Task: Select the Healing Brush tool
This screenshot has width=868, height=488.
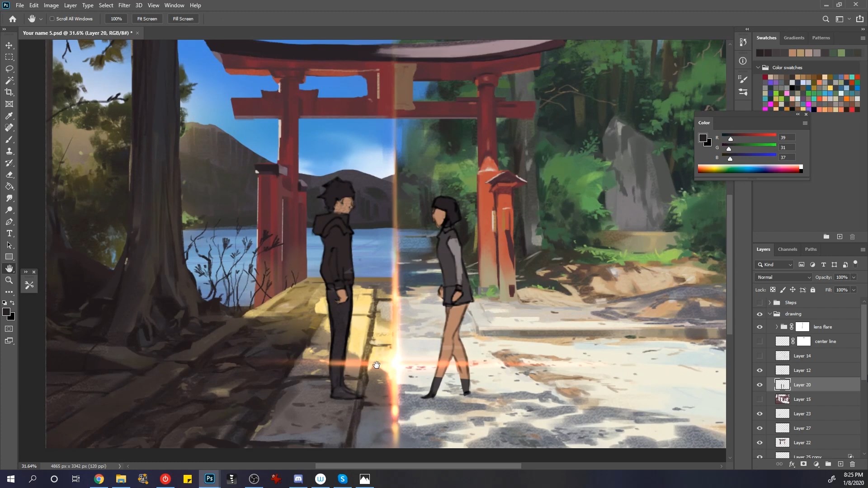Action: (9, 128)
